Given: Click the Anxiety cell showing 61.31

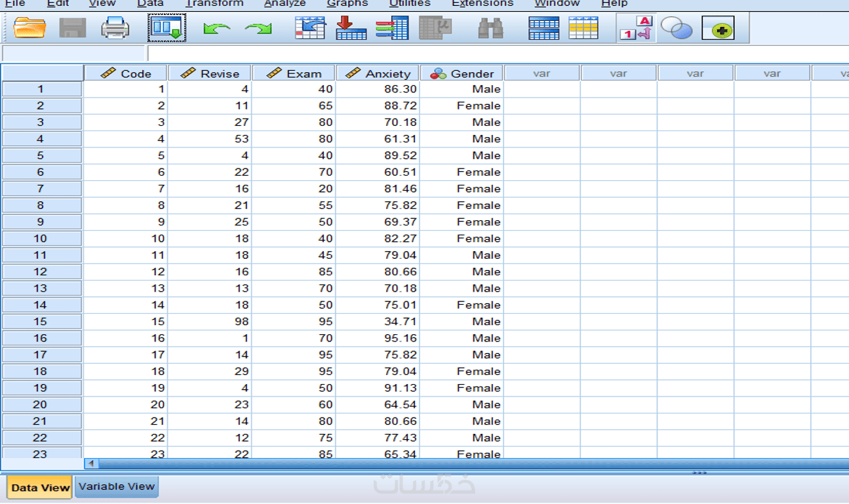Looking at the screenshot, I should click(x=378, y=139).
